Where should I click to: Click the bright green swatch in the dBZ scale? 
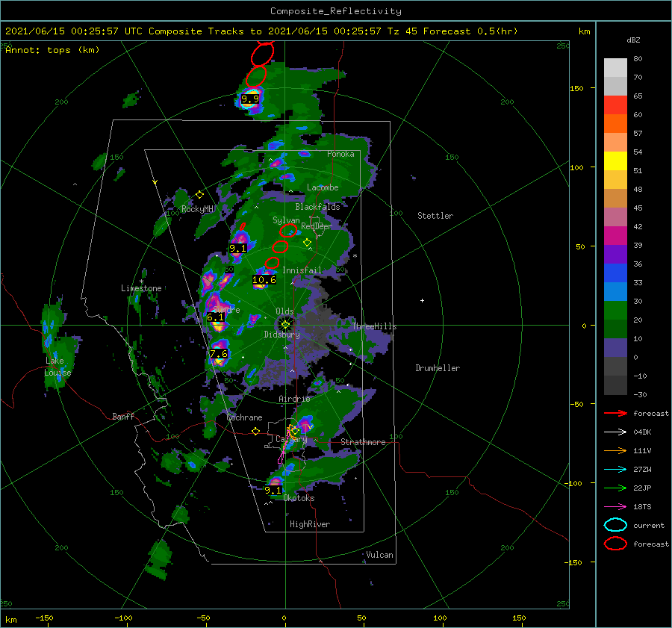[615, 311]
